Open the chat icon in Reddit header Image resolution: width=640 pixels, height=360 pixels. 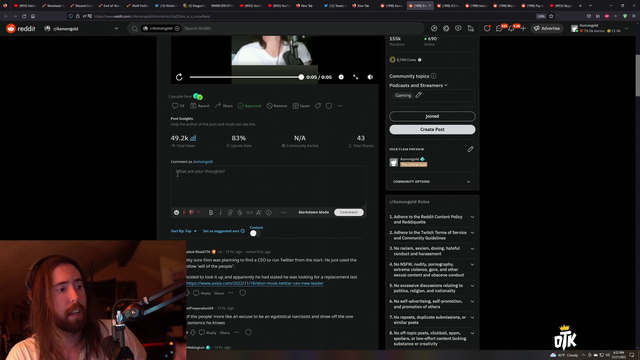(499, 29)
